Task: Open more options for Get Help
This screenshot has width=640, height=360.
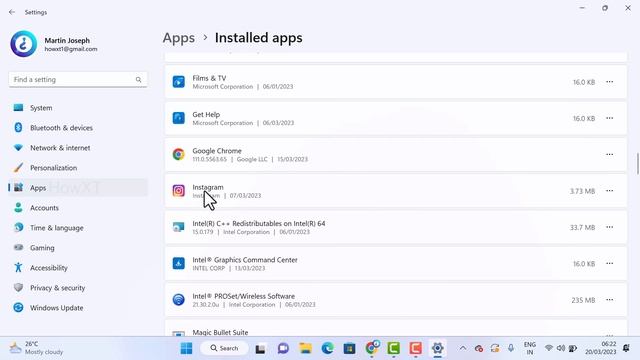Action: pos(609,118)
